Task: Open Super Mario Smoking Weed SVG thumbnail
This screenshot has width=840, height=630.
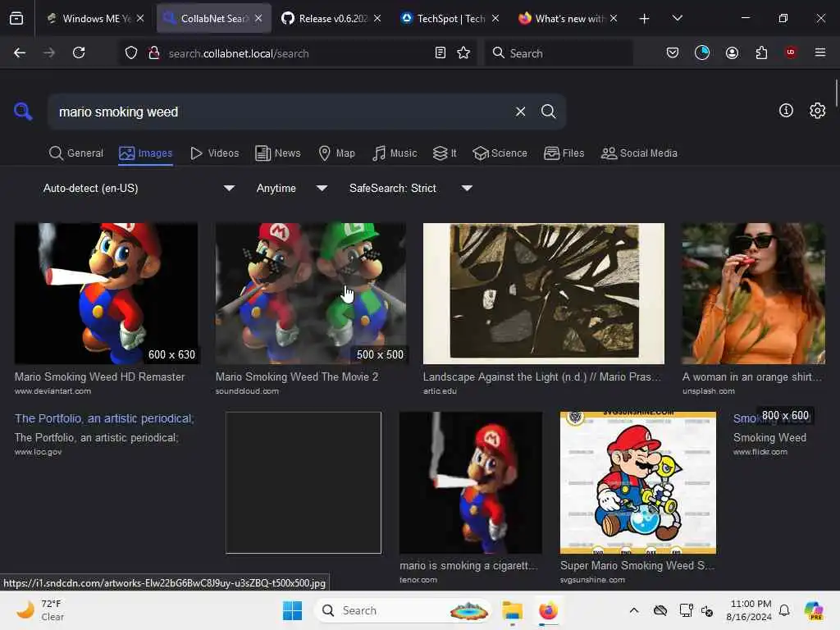Action: coord(637,482)
